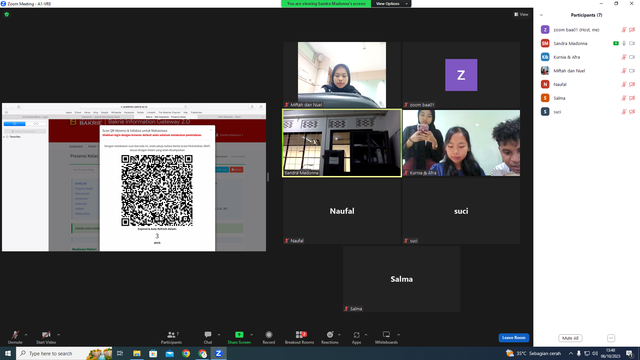640x360 pixels.
Task: Open the Apps icon in Zoom toolbar
Action: (356, 335)
